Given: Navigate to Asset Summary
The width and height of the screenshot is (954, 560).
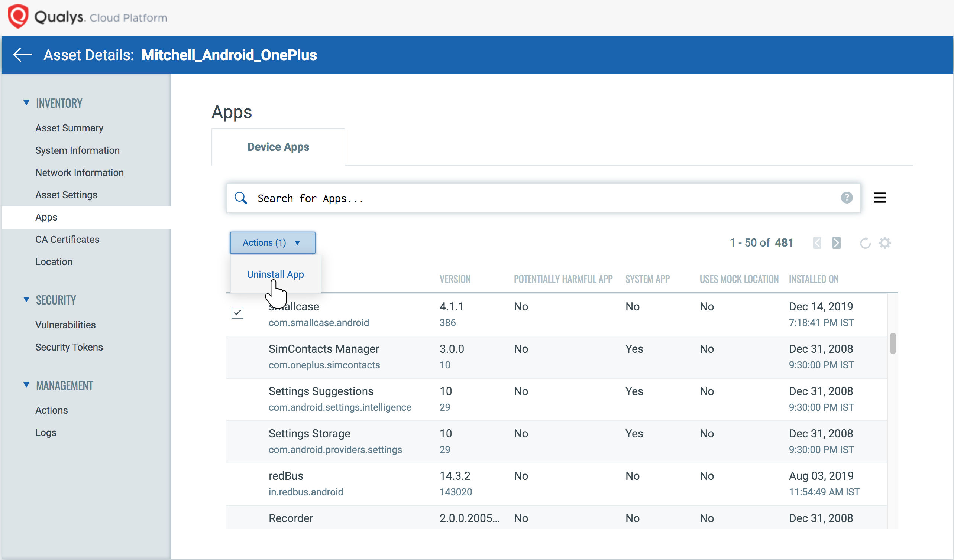Looking at the screenshot, I should (69, 128).
